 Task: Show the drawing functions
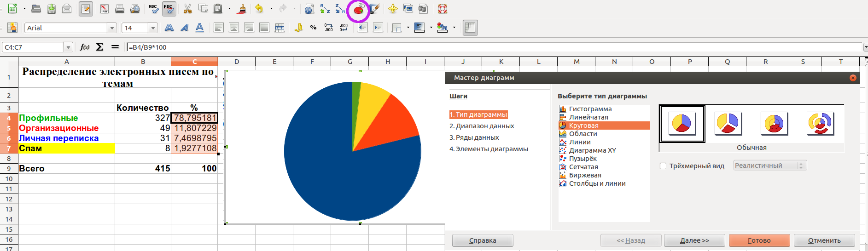374,9
